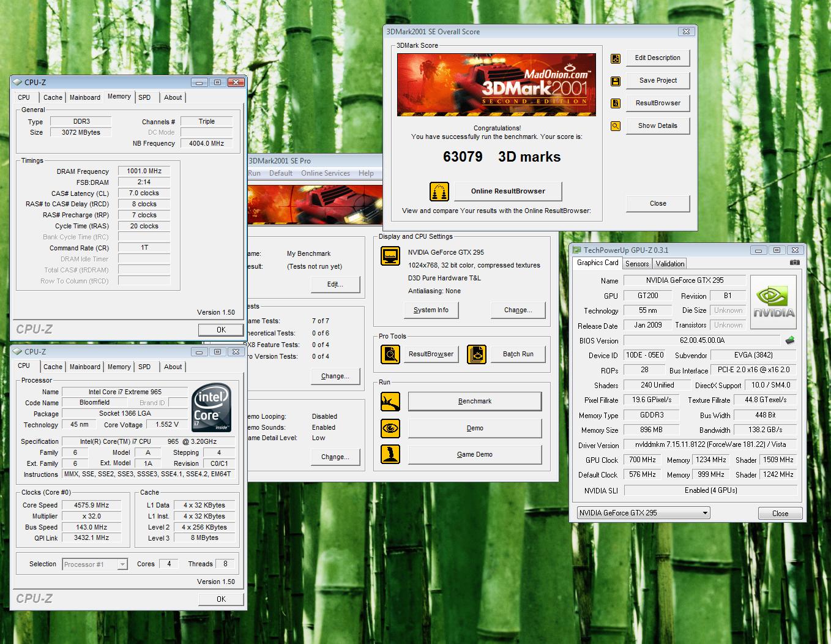Click the Driver Version field in GPU-Z

710,445
